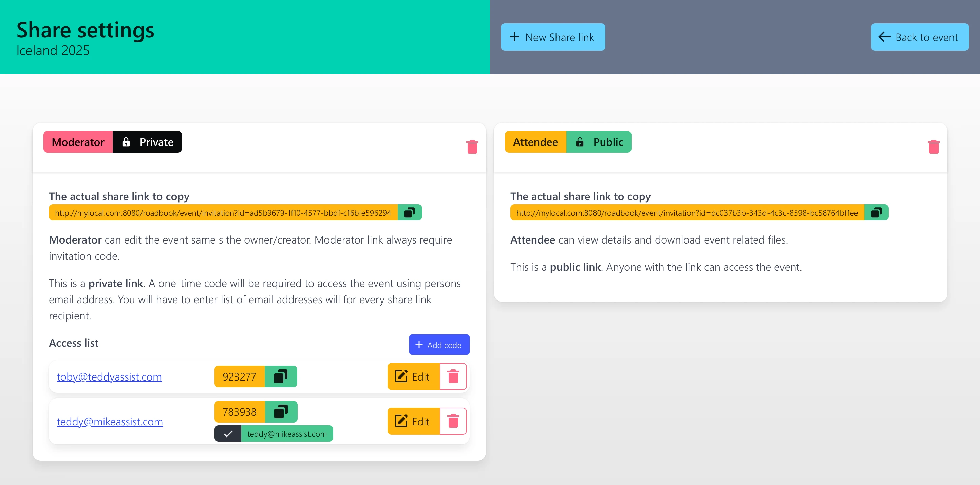Click the Attendee share URL field
Screen dimensions: 980x485
pyautogui.click(x=687, y=212)
